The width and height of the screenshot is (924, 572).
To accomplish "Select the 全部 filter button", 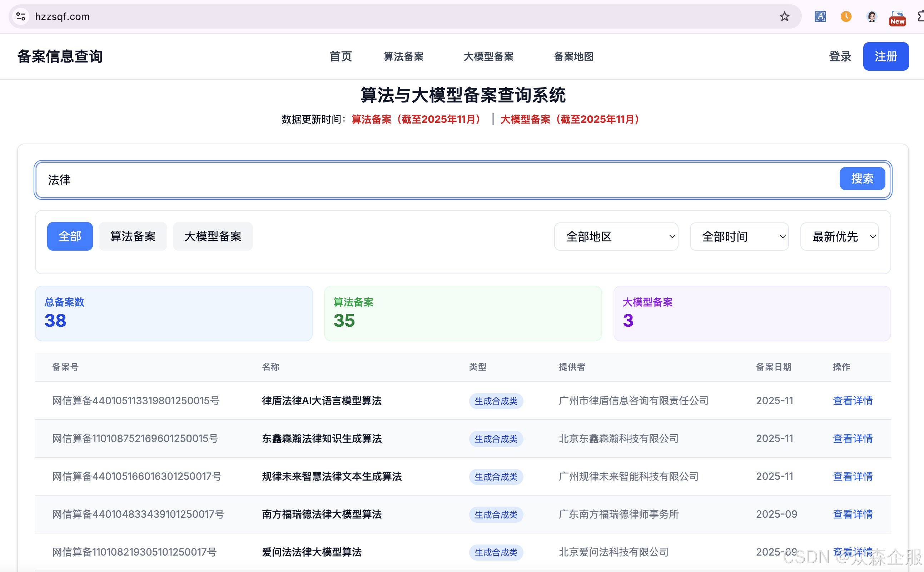I will (x=70, y=236).
